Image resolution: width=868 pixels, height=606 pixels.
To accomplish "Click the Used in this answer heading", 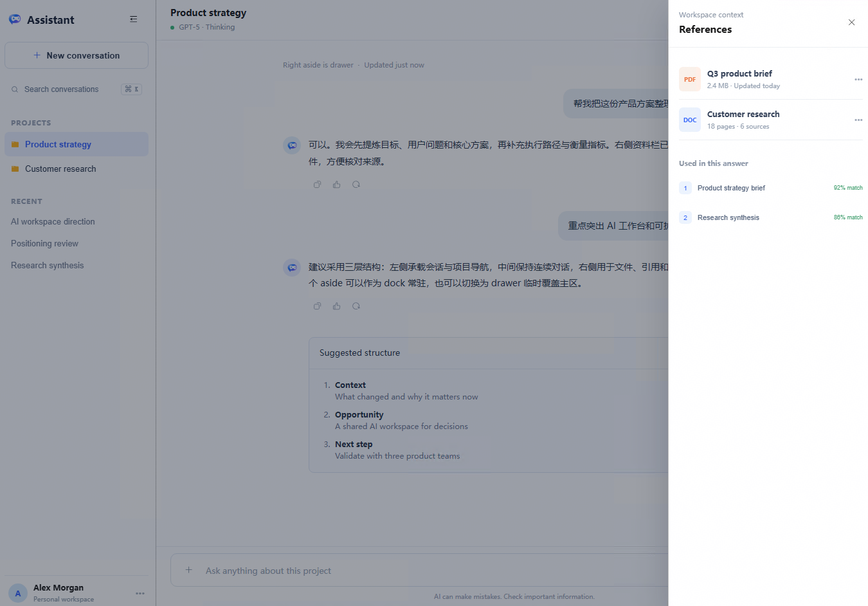I will click(713, 163).
